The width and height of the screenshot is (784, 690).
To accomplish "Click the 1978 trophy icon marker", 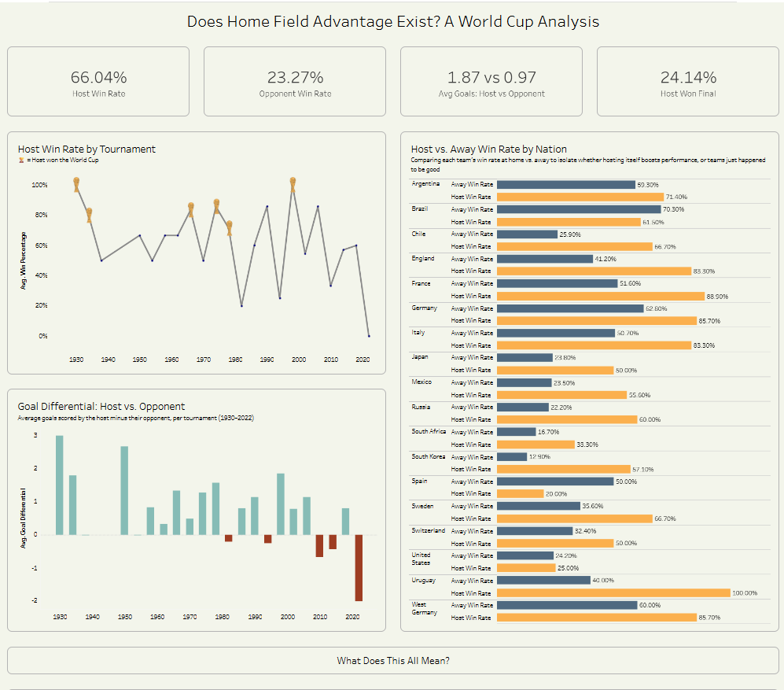I will pos(230,228).
